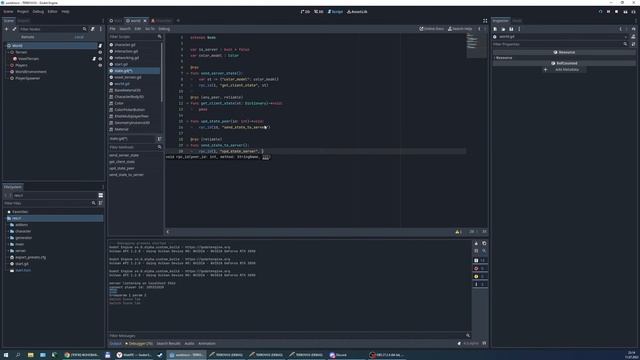Toggle FileSystem split view mode icon
640x360 pixels.
click(101, 196)
